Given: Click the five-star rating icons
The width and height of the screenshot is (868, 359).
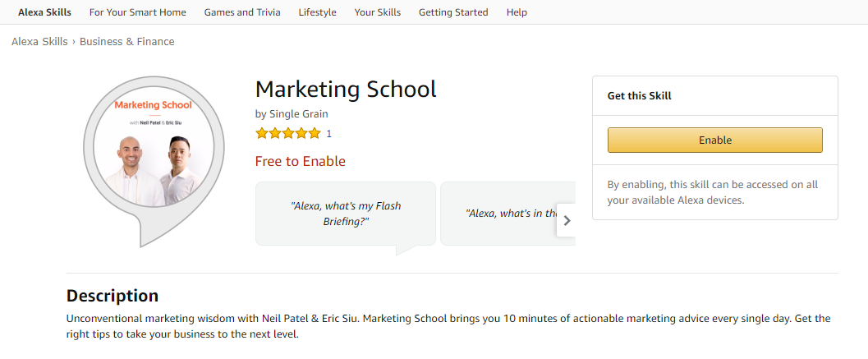Looking at the screenshot, I should [288, 134].
